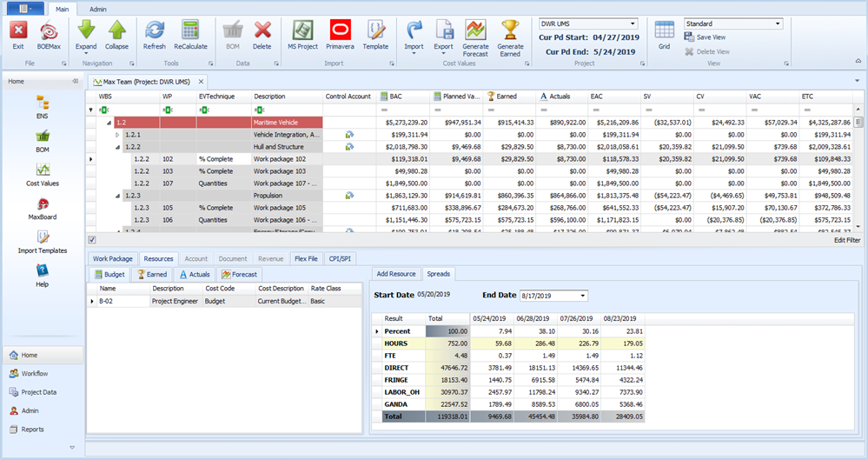
Task: Launch the Primavera import icon
Action: tap(339, 33)
